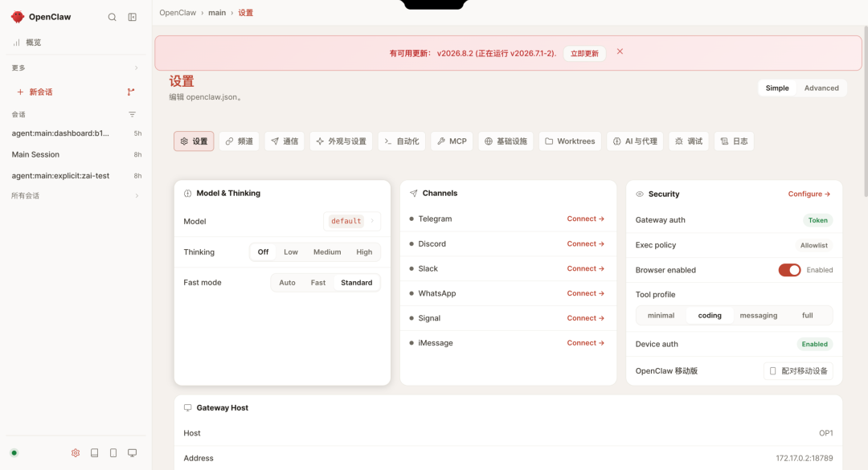The image size is (868, 470).
Task: Click 立即更新 update button
Action: point(584,53)
